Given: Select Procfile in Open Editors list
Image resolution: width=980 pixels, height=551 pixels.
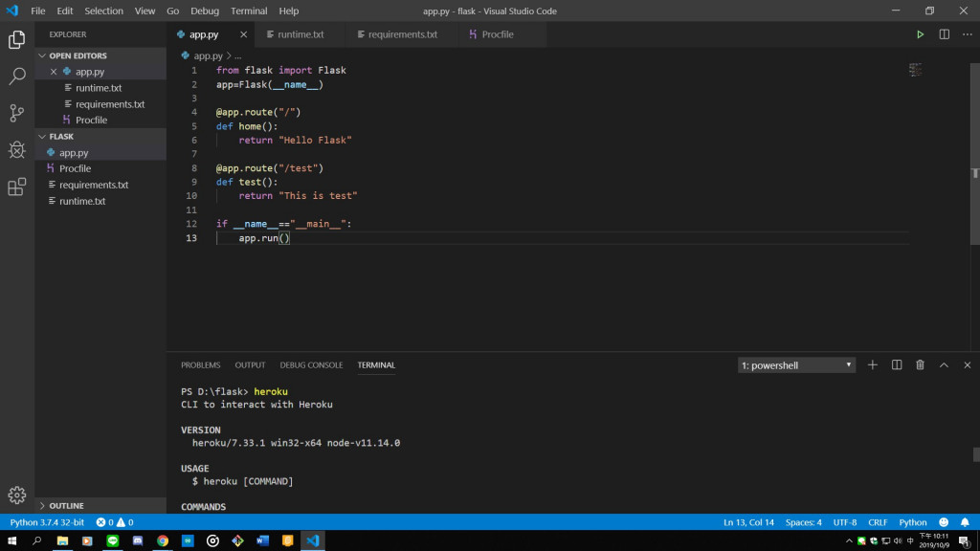Looking at the screenshot, I should pyautogui.click(x=100, y=120).
